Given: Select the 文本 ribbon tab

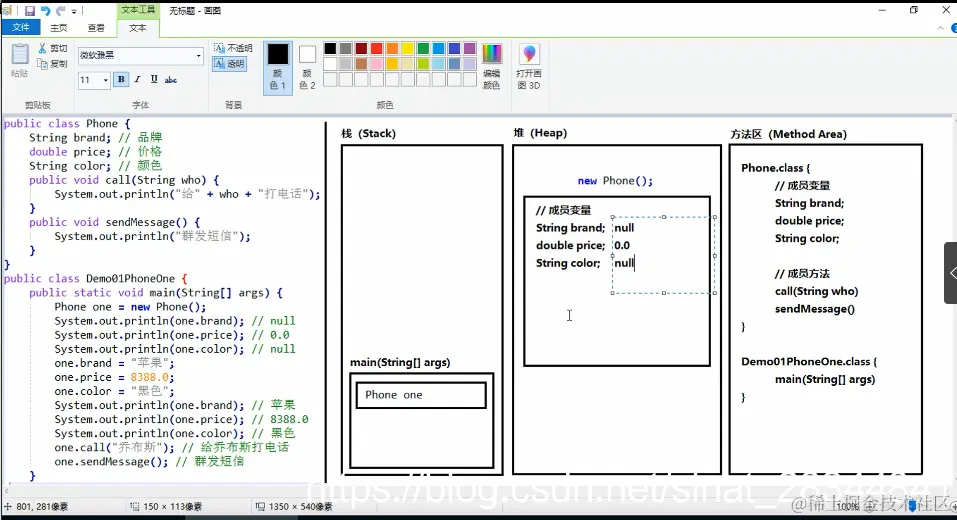Looking at the screenshot, I should pos(137,28).
